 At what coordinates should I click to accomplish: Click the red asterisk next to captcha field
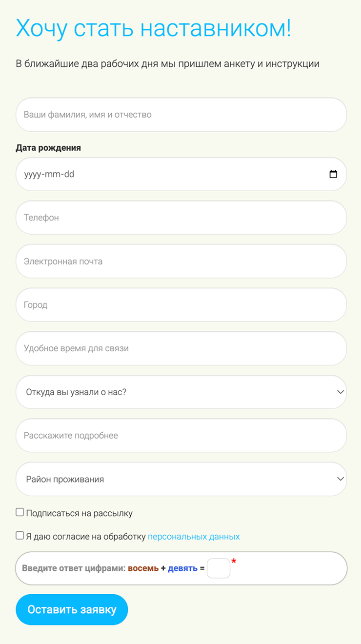click(x=234, y=562)
